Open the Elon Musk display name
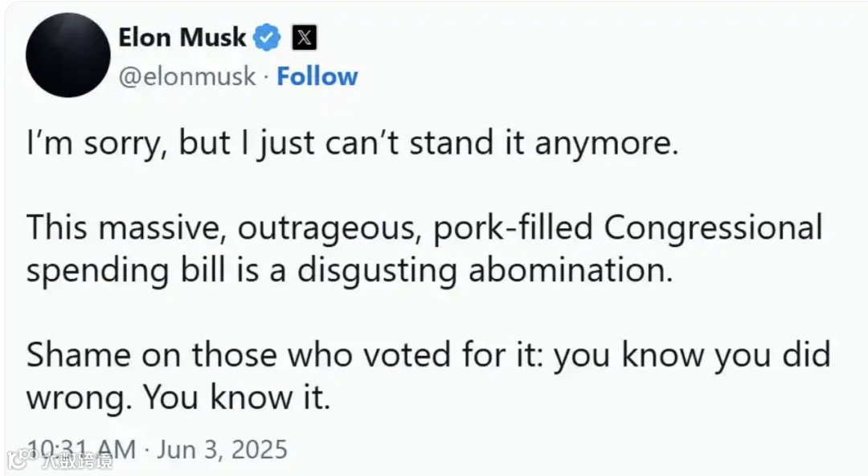This screenshot has width=868, height=476. tap(182, 37)
